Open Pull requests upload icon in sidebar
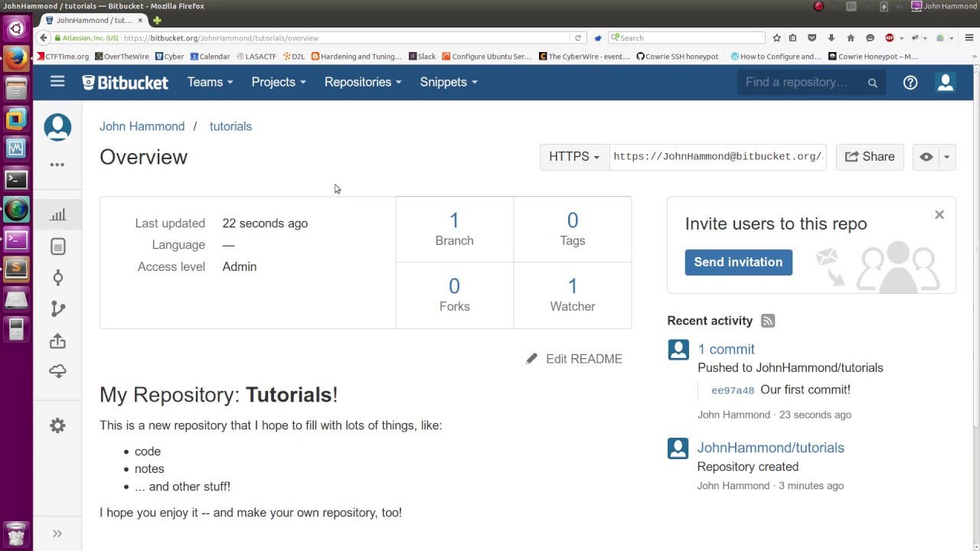Screen dimensions: 980x551 coord(57,341)
